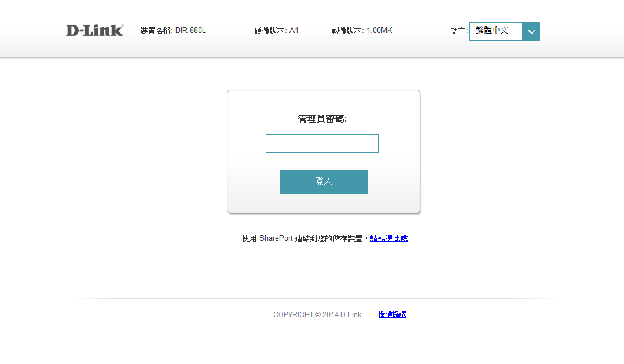This screenshot has height=364, width=624.
Task: Click the COPYRIGHT © 2014 D-Link footer text
Action: (317, 315)
